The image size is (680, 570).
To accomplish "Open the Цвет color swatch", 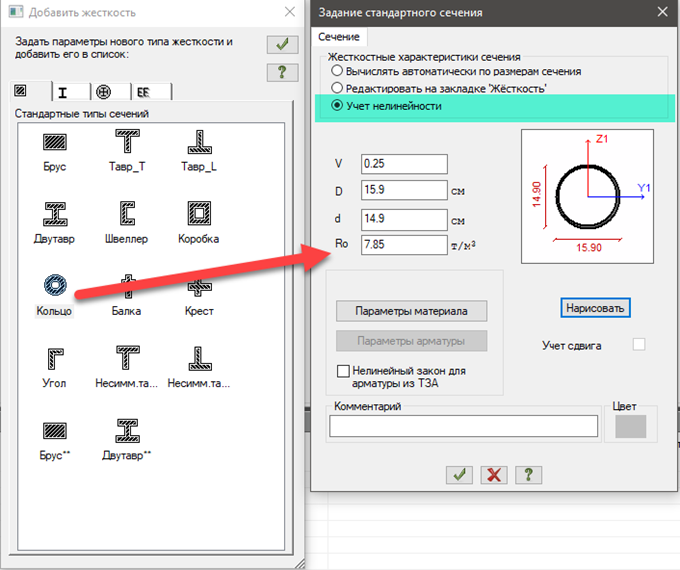I will (631, 426).
